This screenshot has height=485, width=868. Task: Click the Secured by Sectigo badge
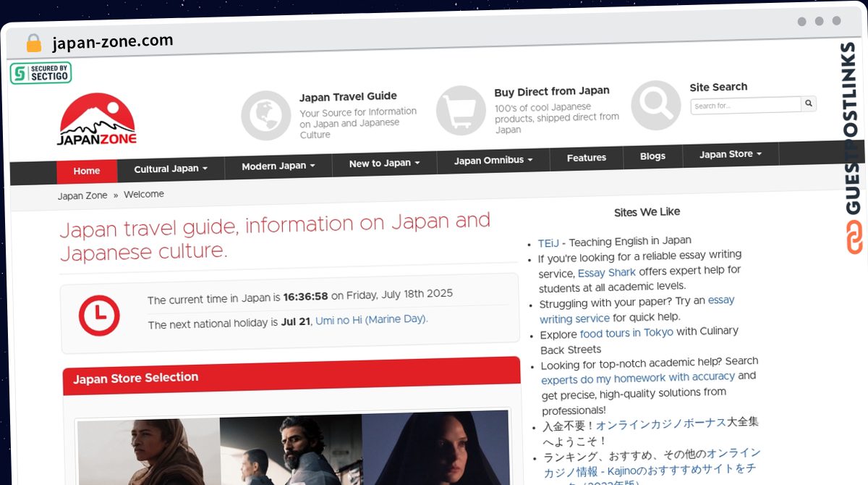pos(41,73)
